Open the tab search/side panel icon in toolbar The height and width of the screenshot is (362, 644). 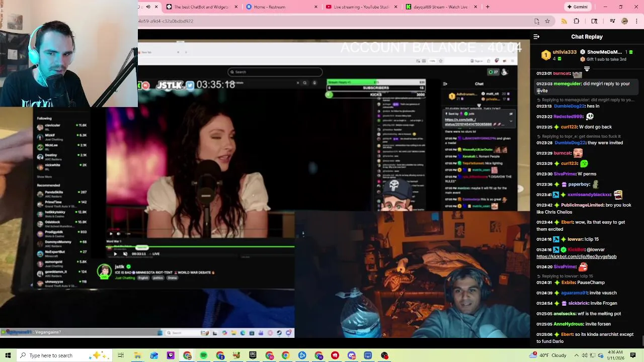point(594,21)
